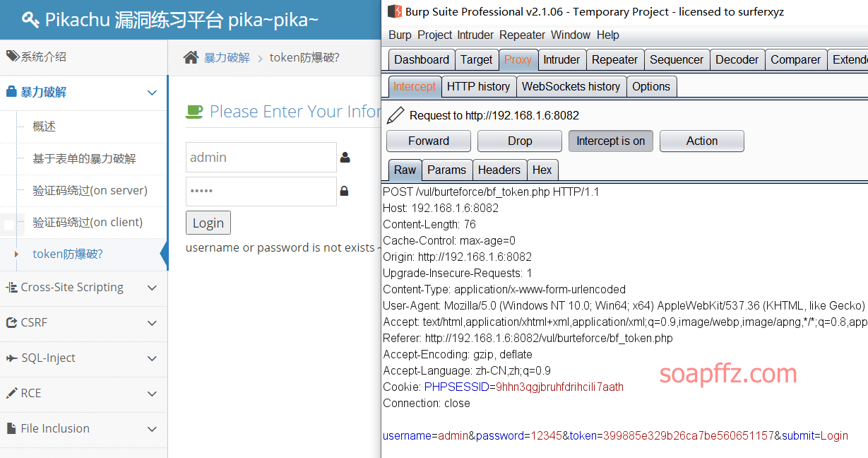Click the tag icon next to 系统介绍

(x=13, y=57)
